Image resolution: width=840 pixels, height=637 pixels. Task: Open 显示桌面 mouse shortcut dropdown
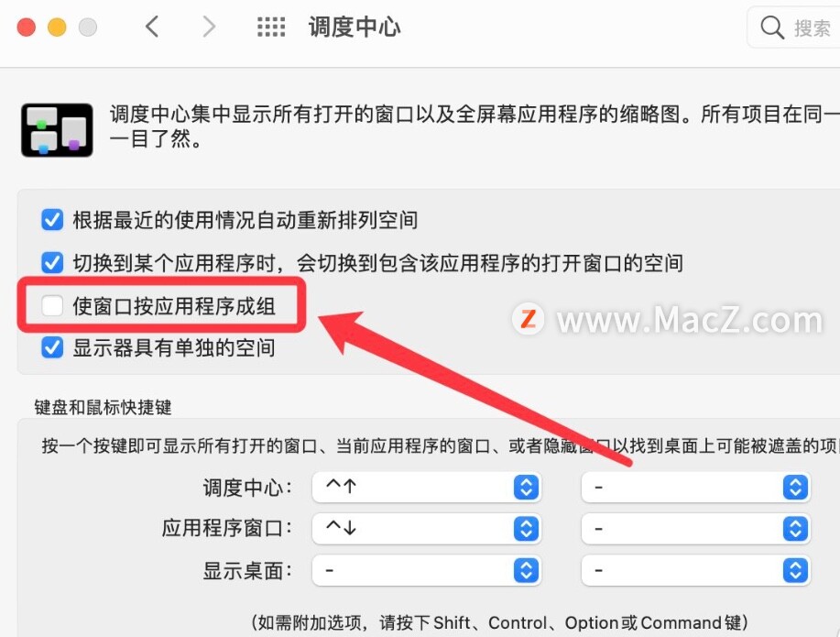tap(695, 570)
